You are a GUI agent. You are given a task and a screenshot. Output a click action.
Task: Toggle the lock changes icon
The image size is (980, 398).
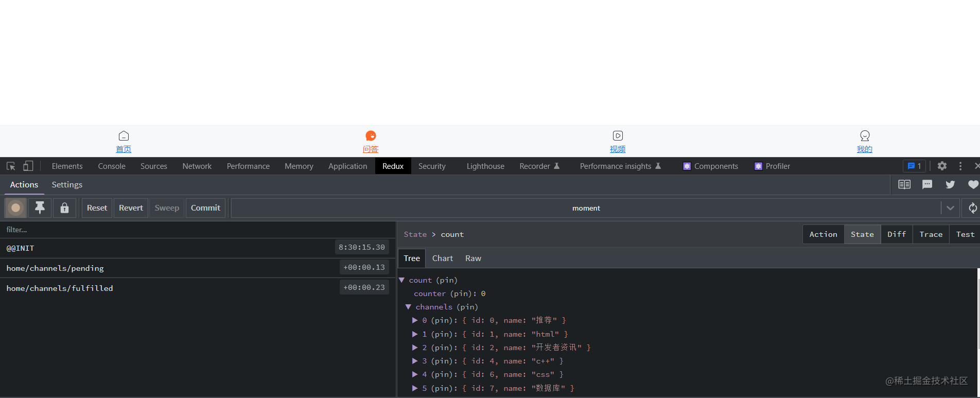click(x=64, y=208)
